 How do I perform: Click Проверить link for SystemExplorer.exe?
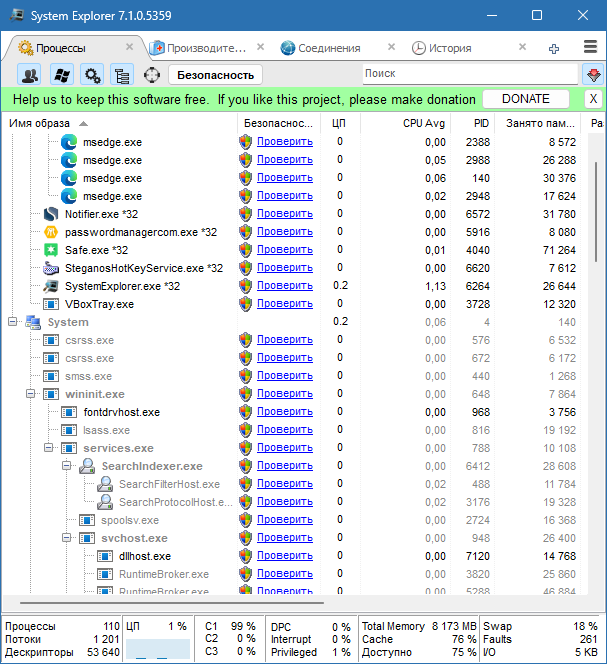click(x=285, y=285)
